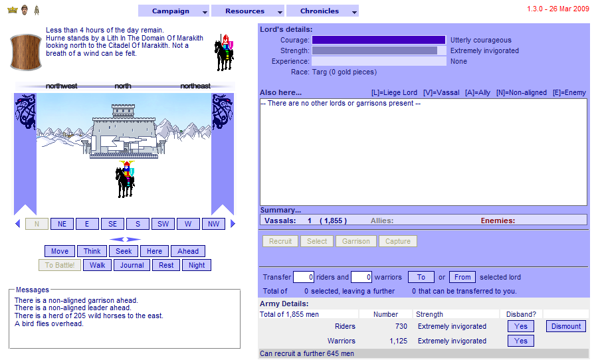Click the mounted knight icon beside description
This screenshot has width=598, height=364.
click(224, 52)
